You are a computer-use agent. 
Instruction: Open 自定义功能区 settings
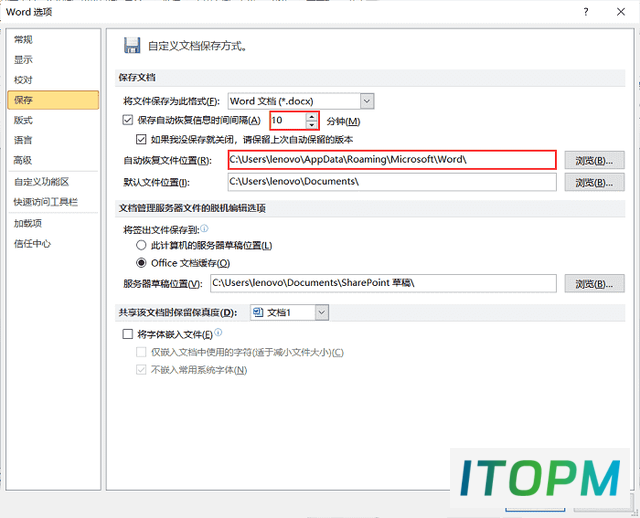[41, 182]
